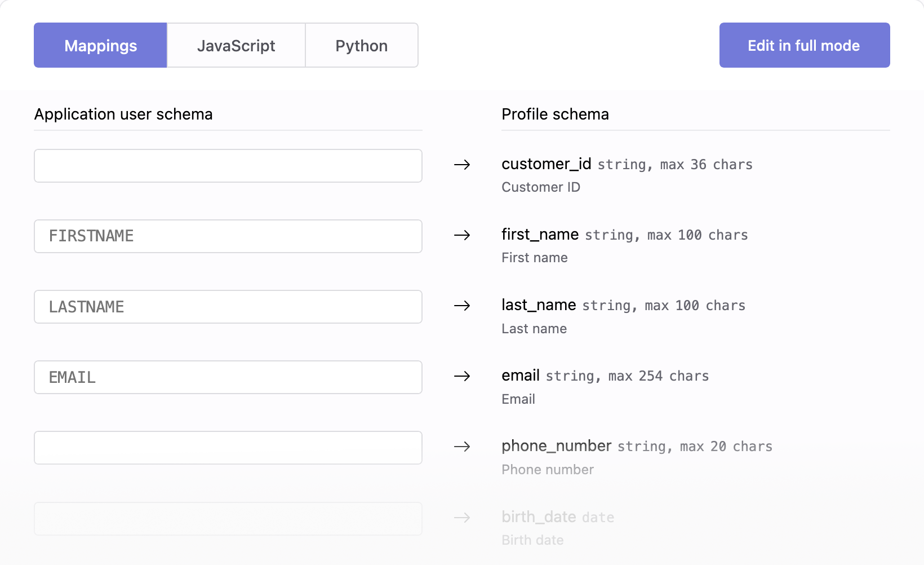The image size is (924, 565).
Task: Click the phone_number mapping arrow
Action: pos(462,447)
